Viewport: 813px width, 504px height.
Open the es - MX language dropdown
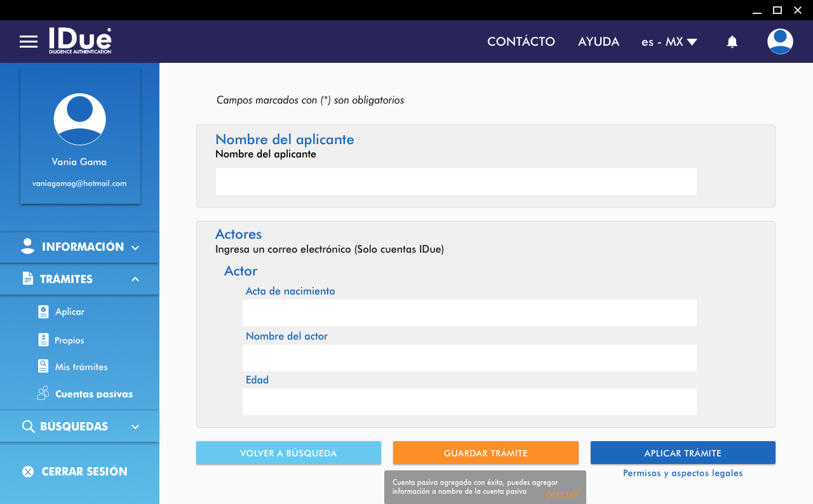click(x=669, y=42)
